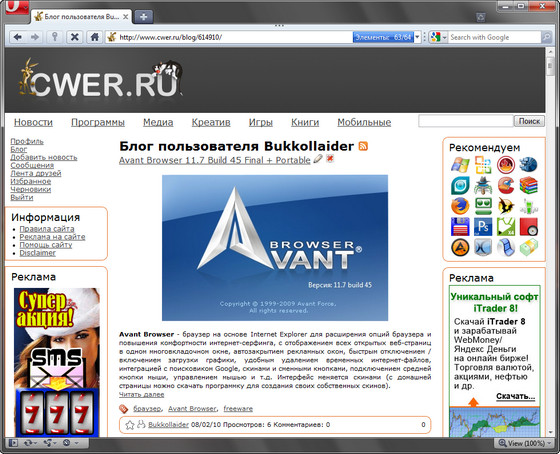
Task: Open Opera Unite status dropdown
Action: coord(50,443)
